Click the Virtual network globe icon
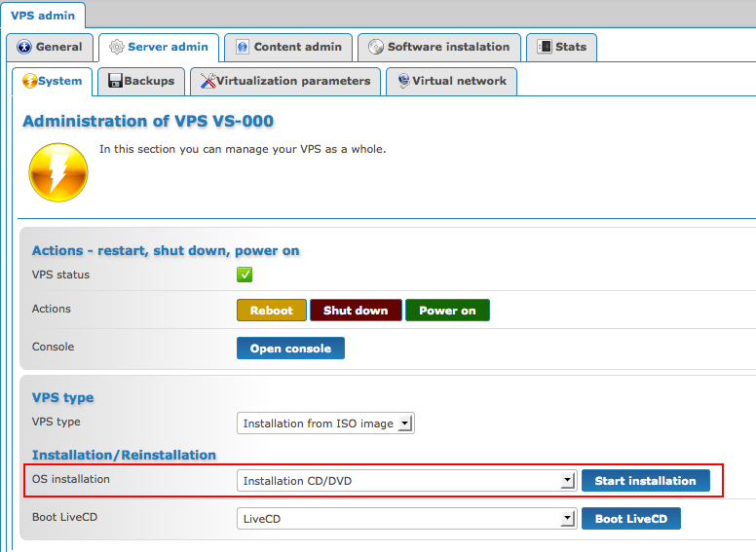The width and height of the screenshot is (756, 552). 403,81
